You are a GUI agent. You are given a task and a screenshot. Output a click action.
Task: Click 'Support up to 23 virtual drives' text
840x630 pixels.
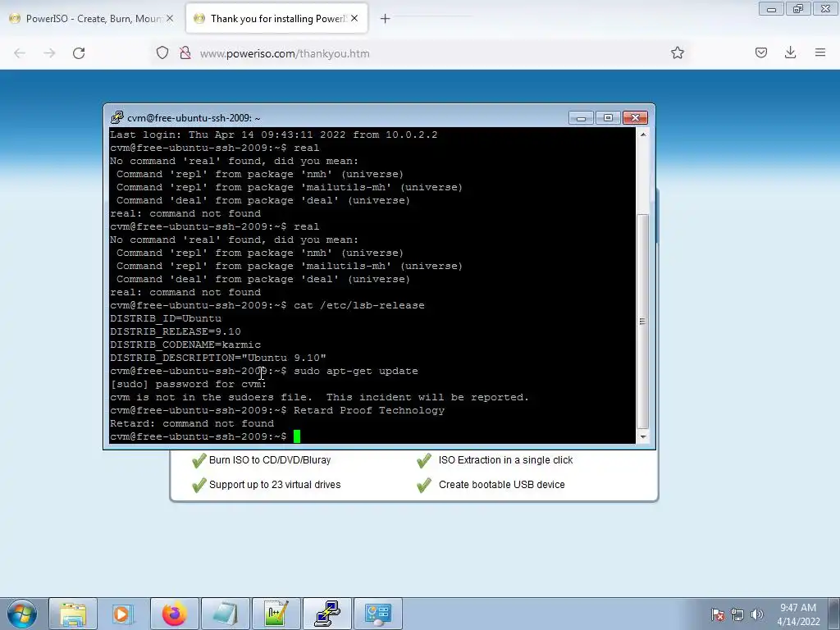pyautogui.click(x=275, y=484)
